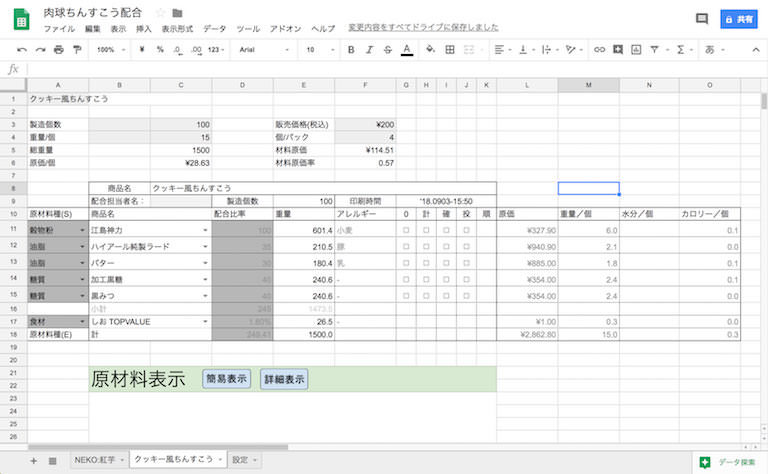Star the 肉球ちんすこう配合 document
Image resolution: width=768 pixels, height=474 pixels.
(159, 13)
